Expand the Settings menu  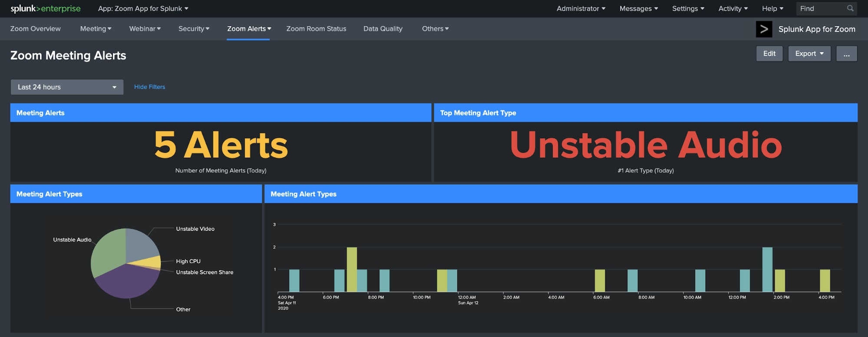[688, 9]
